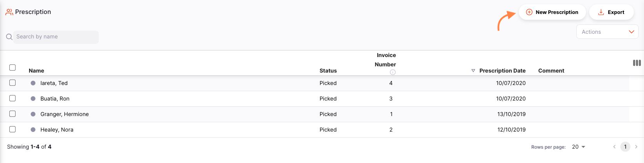This screenshot has width=644, height=163.
Task: Click status dot beside Granger, Hermione
Action: 33,114
